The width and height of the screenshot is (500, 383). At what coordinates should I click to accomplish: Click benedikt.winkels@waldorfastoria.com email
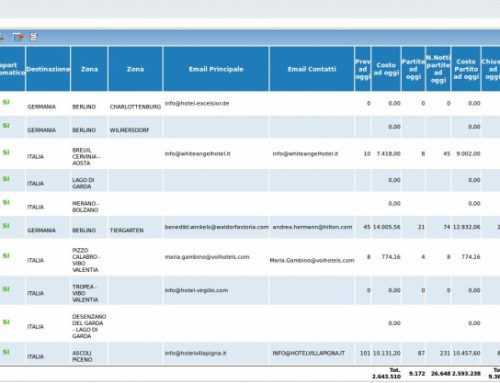217,227
